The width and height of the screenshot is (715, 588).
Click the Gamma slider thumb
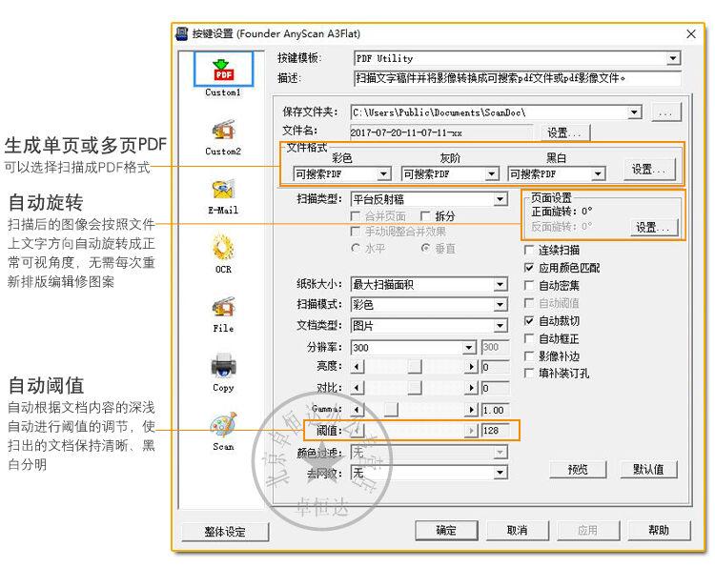coord(391,410)
